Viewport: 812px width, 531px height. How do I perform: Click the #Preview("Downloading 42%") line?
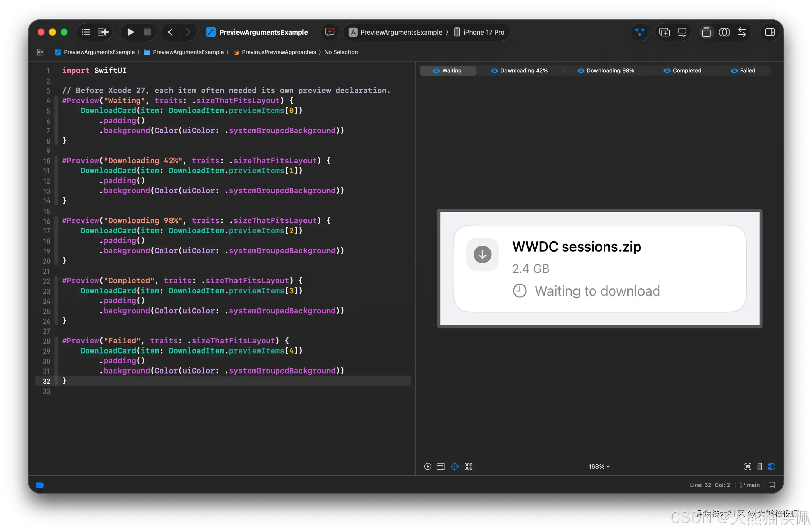196,161
